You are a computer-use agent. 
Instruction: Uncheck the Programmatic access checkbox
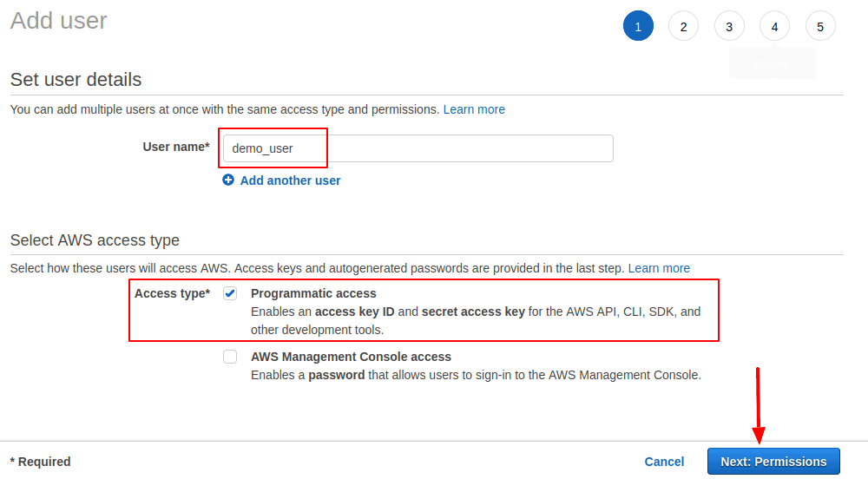point(230,293)
